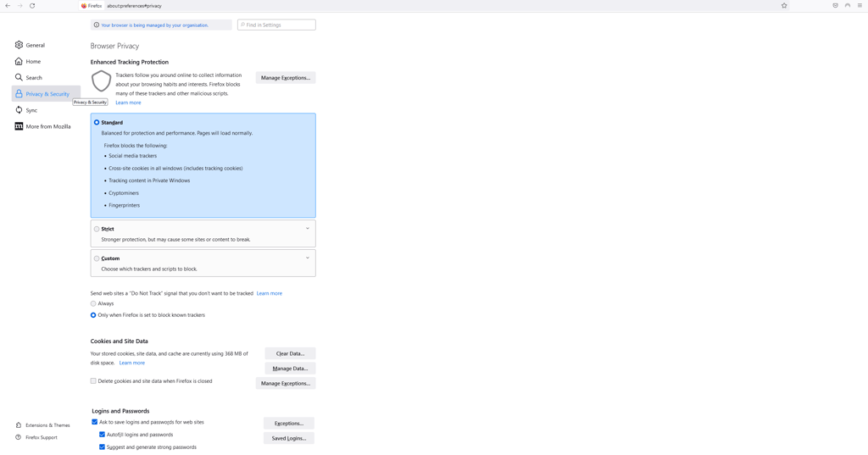Viewport: 868px width, 455px height.
Task: Open Firefox Support link label
Action: click(x=42, y=437)
